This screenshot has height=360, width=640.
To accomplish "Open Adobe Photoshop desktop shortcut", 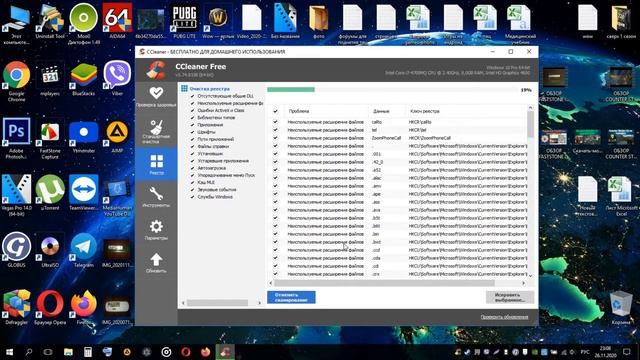I will click(16, 138).
